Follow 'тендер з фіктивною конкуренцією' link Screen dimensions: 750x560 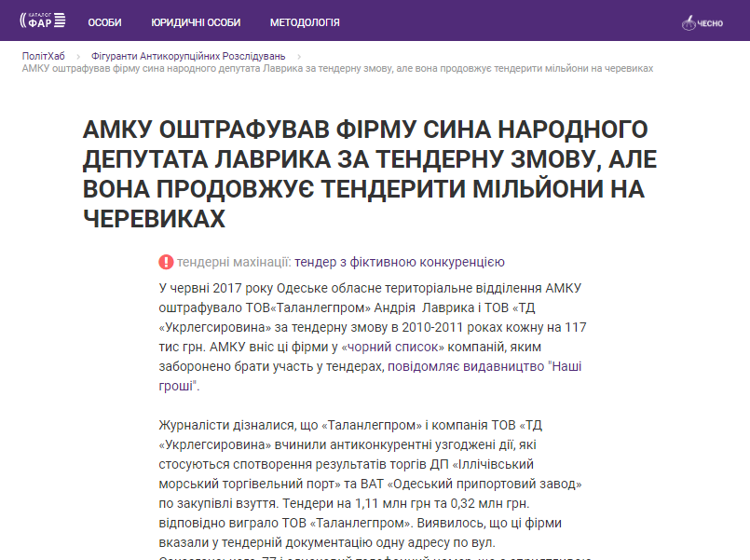[400, 262]
